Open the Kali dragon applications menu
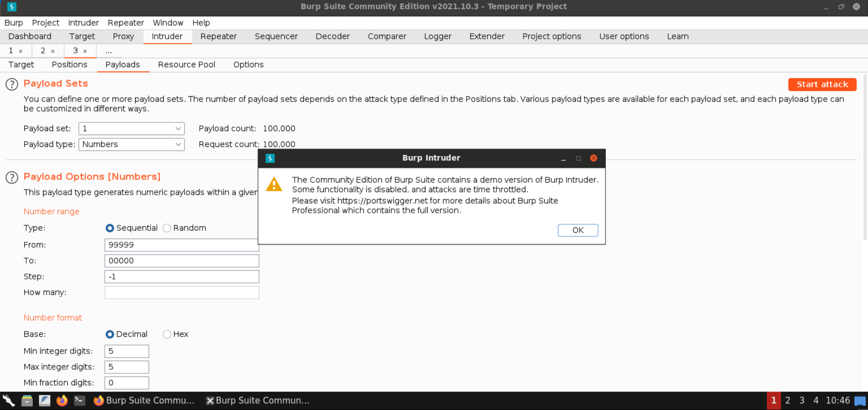The width and height of the screenshot is (868, 410). 9,401
